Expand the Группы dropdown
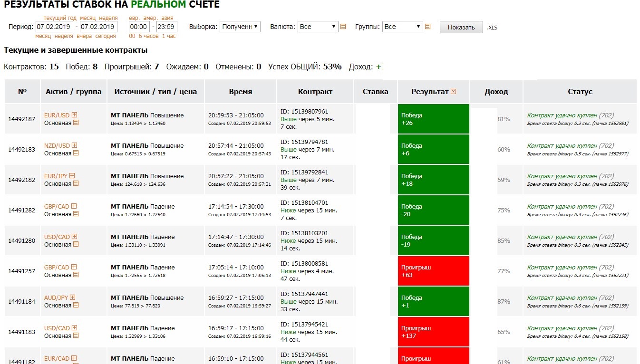640x364 pixels. (402, 27)
